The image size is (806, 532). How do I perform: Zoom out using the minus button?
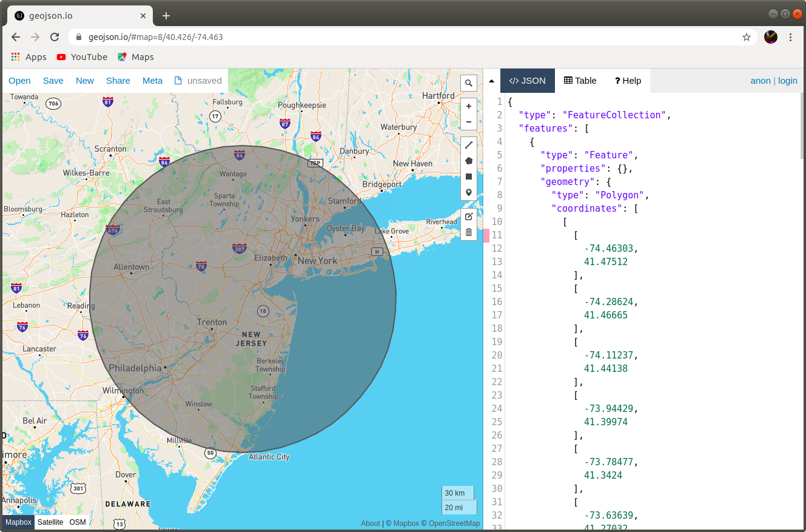tap(468, 121)
